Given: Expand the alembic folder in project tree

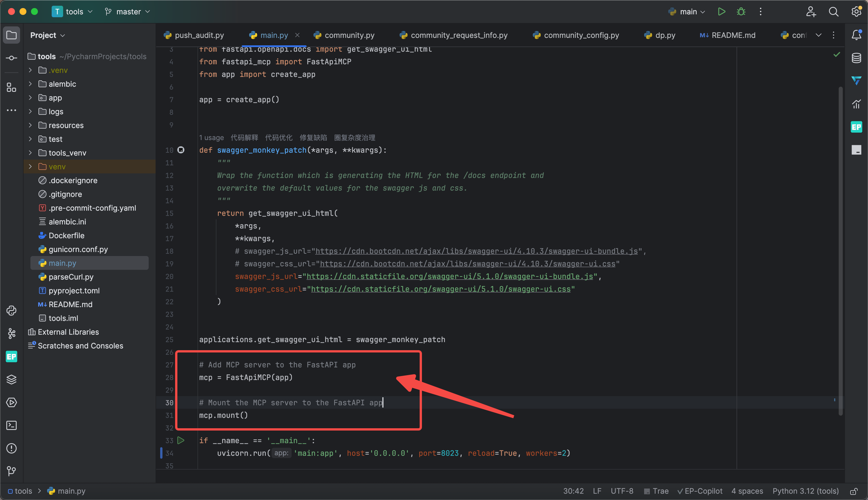Looking at the screenshot, I should coord(30,84).
